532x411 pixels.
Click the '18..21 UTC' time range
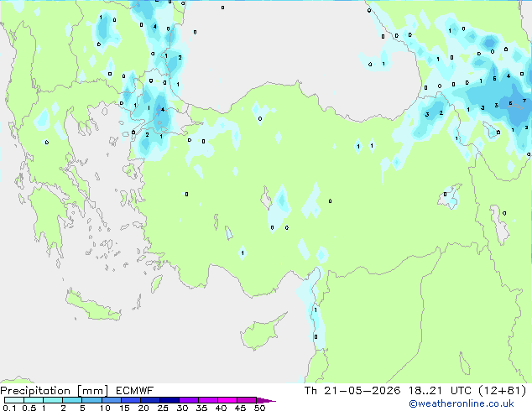(440, 391)
